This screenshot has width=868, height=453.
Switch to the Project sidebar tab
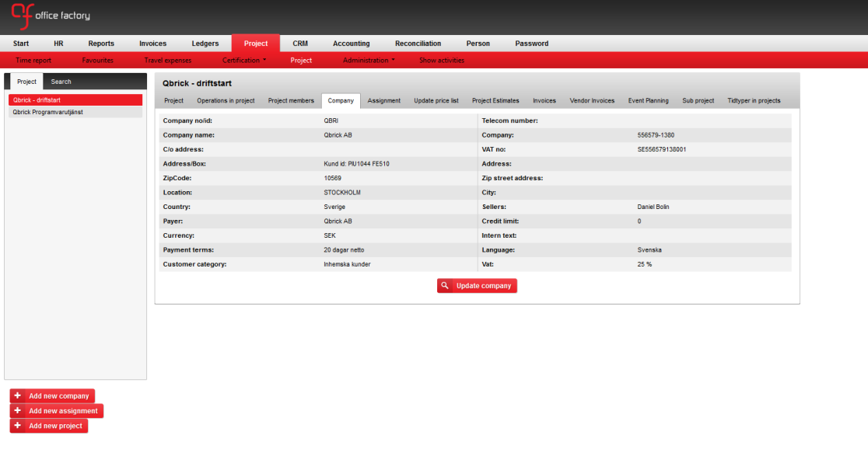26,82
